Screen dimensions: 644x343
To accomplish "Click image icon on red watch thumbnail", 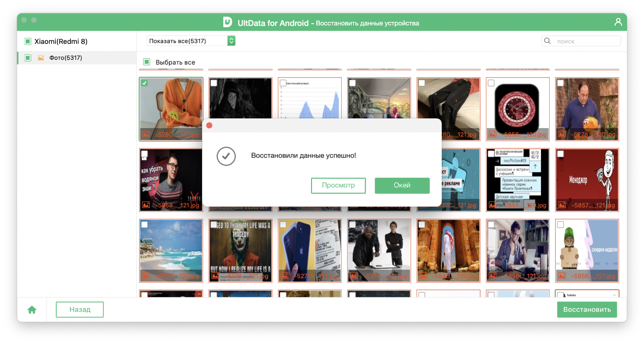I will [x=493, y=134].
